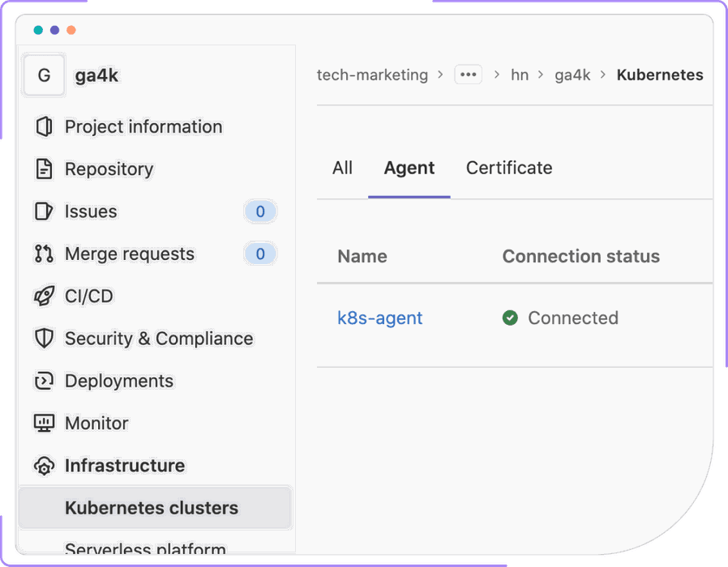728x567 pixels.
Task: Click the Merge requests icon
Action: 44,254
